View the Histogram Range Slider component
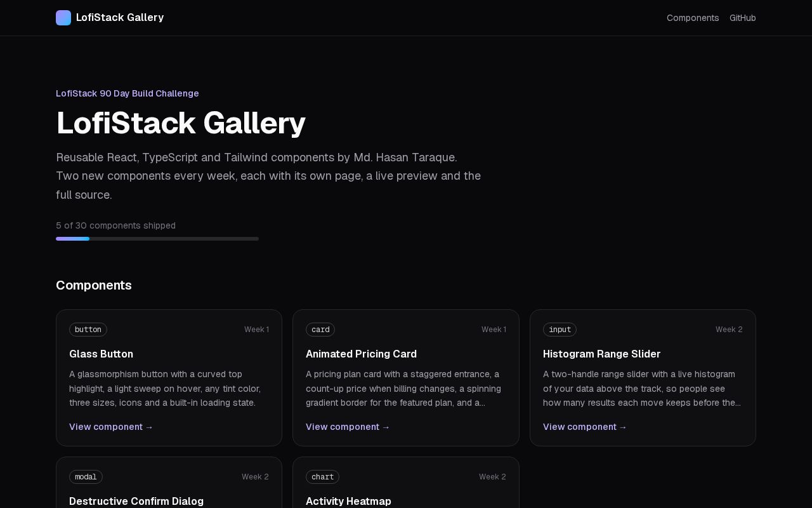The height and width of the screenshot is (508, 812). [x=585, y=427]
